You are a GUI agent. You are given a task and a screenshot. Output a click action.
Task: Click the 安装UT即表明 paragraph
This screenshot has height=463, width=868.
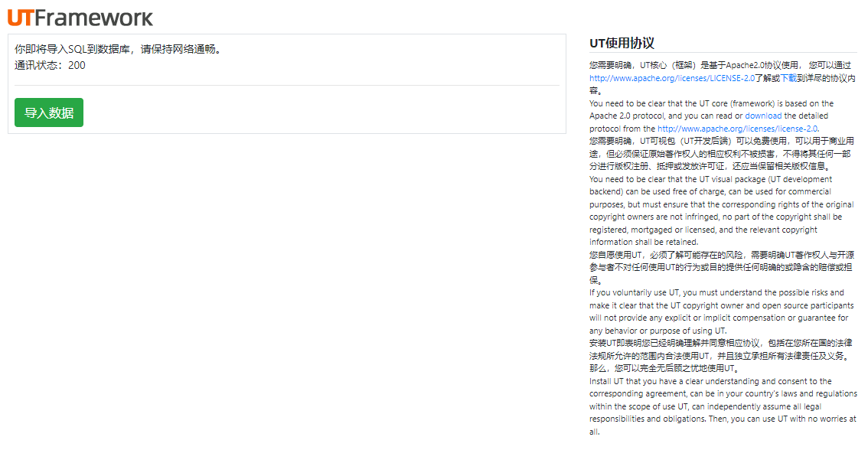pos(721,349)
